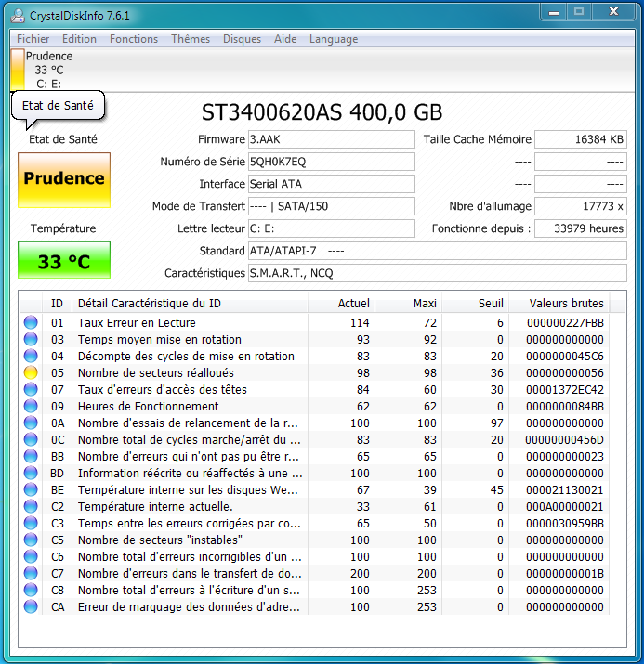Click the status orb beside ID 04
This screenshot has width=644, height=664.
tap(31, 356)
